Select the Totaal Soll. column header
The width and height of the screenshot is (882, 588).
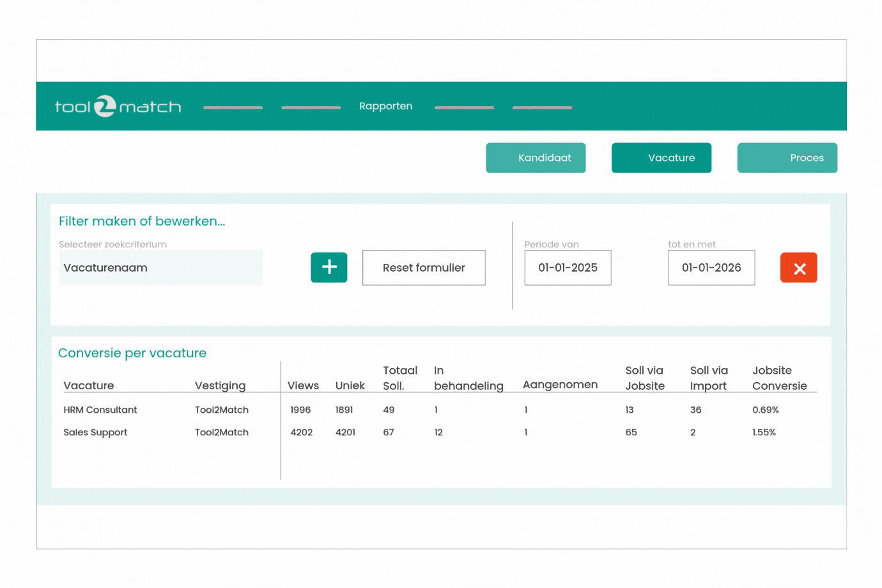tap(399, 378)
